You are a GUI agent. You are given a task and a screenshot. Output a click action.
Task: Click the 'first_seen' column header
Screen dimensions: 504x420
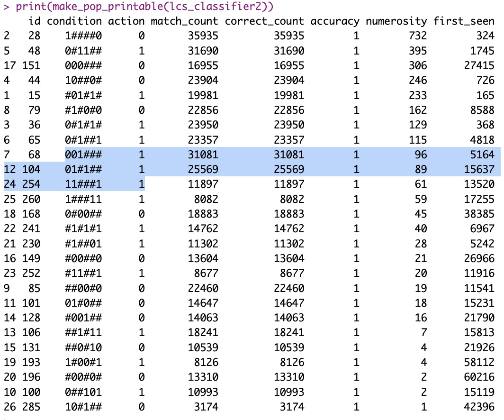pyautogui.click(x=464, y=21)
